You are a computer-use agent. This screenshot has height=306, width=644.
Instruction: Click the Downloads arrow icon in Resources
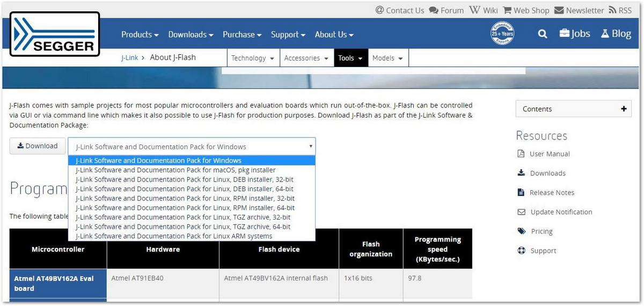pyautogui.click(x=521, y=173)
